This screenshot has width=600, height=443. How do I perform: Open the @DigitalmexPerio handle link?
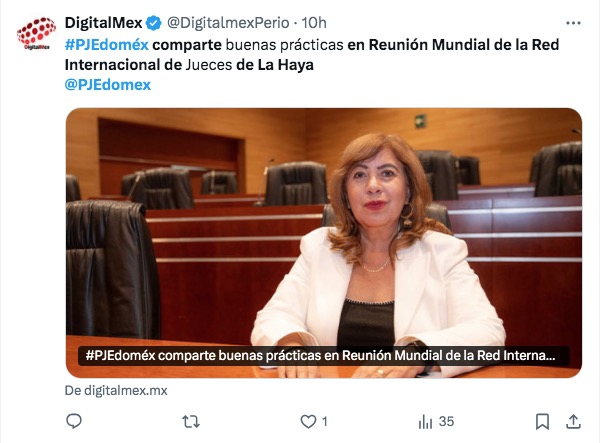[x=228, y=23]
